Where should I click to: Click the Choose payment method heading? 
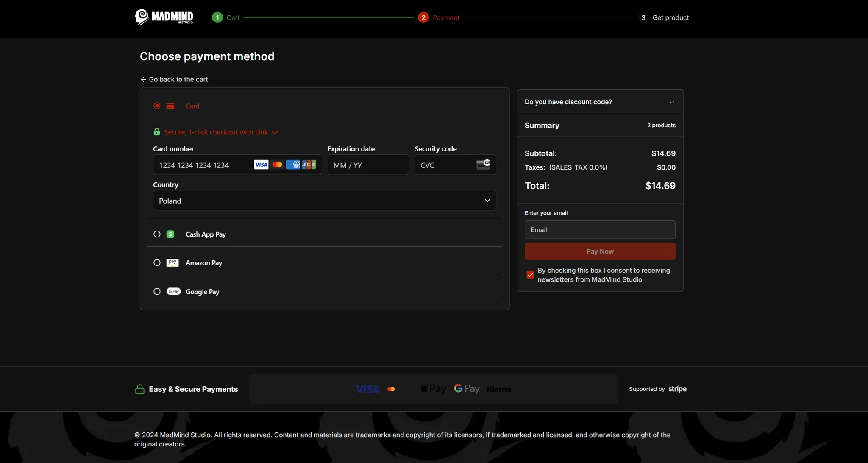coord(207,56)
